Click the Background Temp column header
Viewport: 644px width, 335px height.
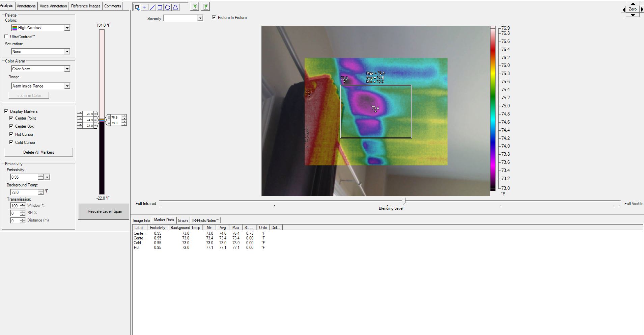[x=185, y=228]
